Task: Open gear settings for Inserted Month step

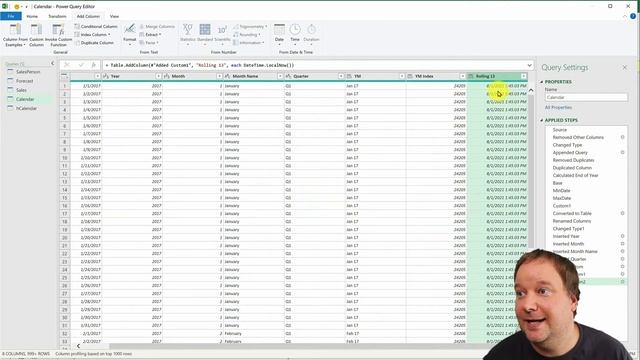Action: [x=622, y=244]
